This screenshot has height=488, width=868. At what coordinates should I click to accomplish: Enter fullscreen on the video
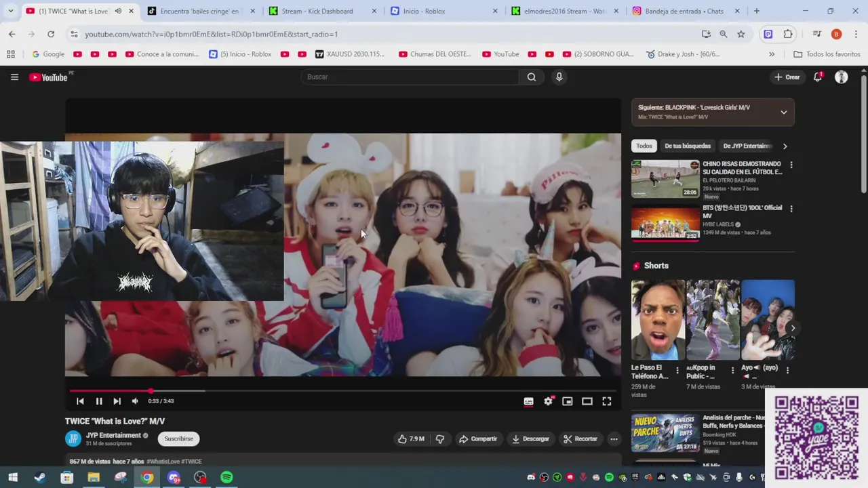(x=607, y=401)
